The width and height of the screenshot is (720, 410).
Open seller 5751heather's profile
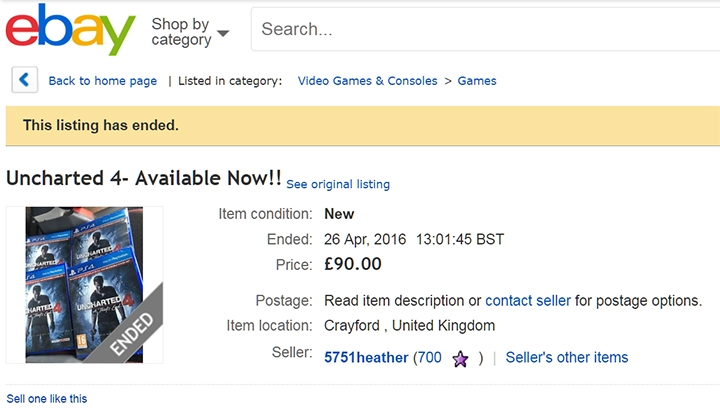pos(366,357)
